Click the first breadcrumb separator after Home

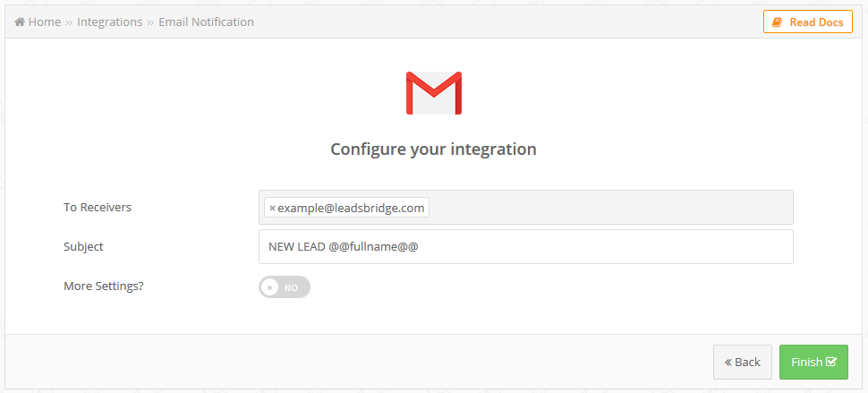[x=69, y=22]
